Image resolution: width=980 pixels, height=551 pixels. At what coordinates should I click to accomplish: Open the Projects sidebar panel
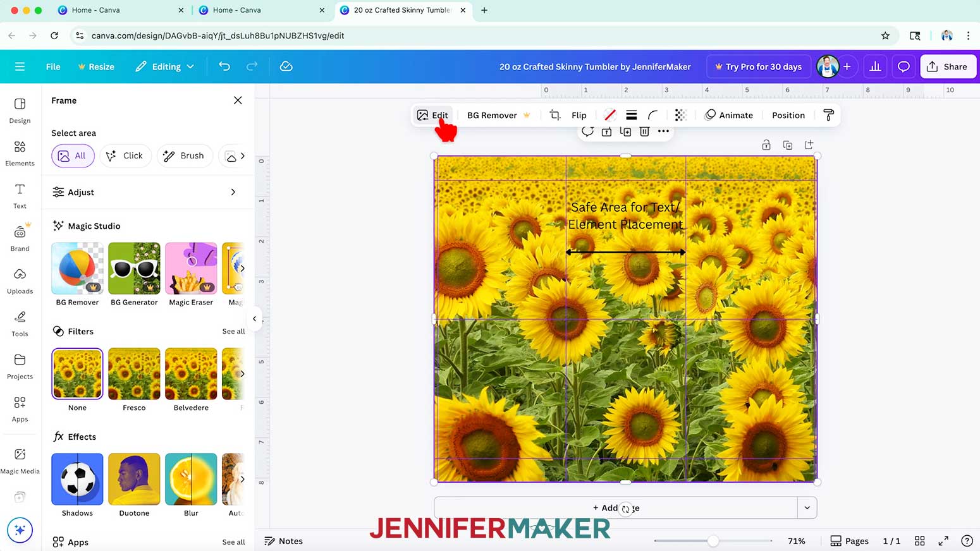click(20, 366)
